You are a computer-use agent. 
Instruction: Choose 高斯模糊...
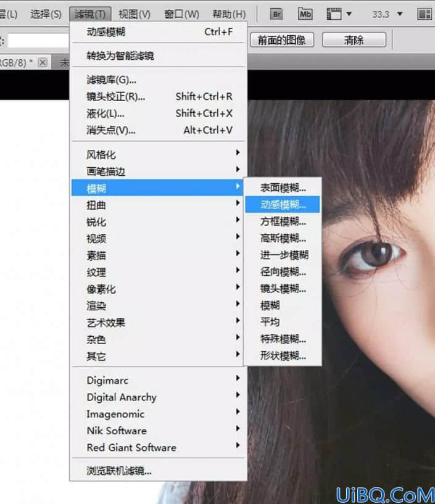pyautogui.click(x=283, y=238)
